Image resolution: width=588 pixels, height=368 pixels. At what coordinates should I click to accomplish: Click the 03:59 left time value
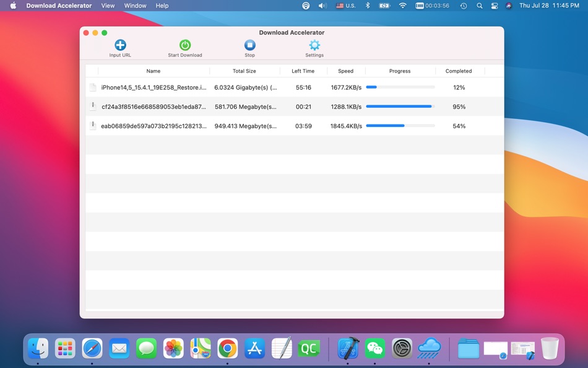[303, 126]
